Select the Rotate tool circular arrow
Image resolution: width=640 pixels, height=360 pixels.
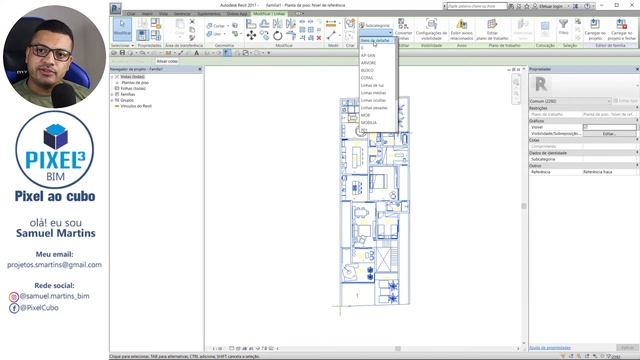coord(278,36)
